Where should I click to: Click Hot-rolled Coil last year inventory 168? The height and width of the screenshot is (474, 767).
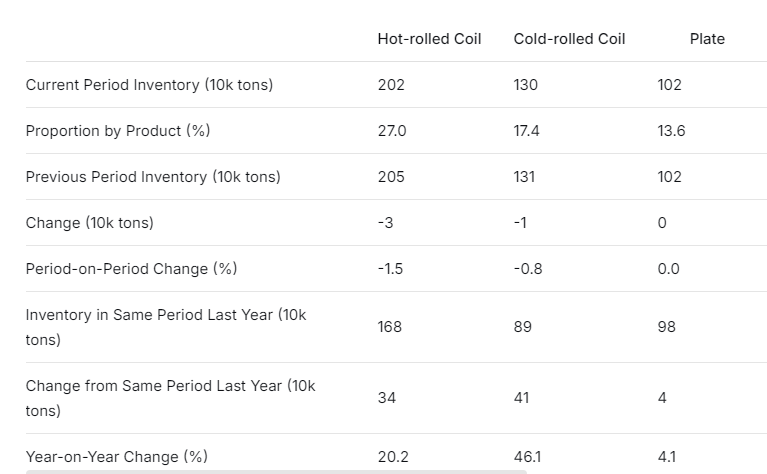click(390, 327)
